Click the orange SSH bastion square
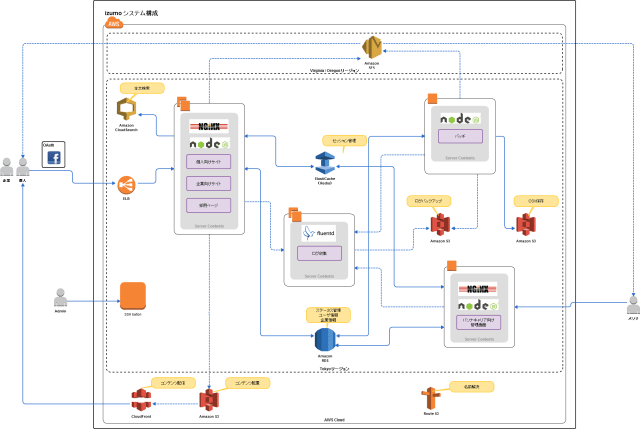 (133, 296)
